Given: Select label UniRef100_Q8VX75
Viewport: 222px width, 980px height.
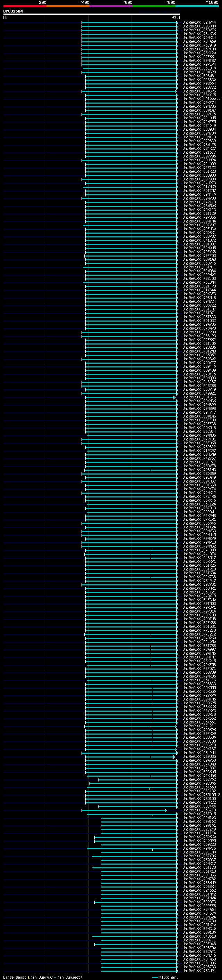Looking at the screenshot, I should (x=199, y=114).
